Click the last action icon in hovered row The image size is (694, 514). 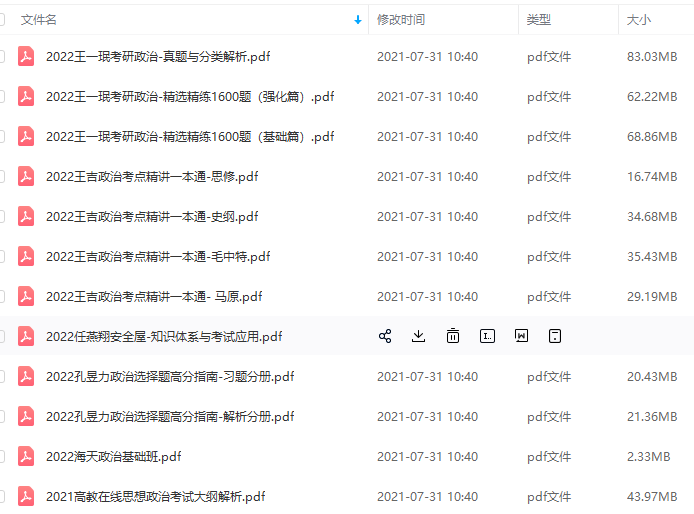pos(555,336)
